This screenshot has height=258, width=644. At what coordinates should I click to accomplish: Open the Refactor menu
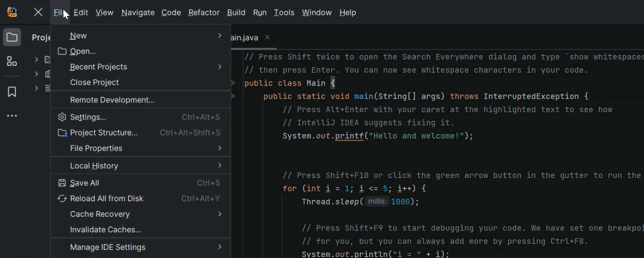(x=204, y=12)
